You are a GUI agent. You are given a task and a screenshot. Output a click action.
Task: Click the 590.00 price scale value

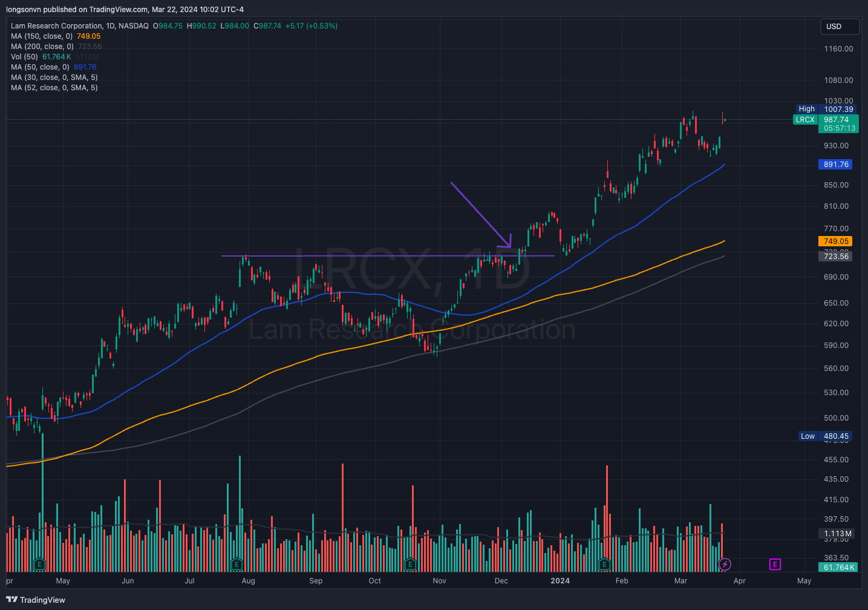(836, 346)
